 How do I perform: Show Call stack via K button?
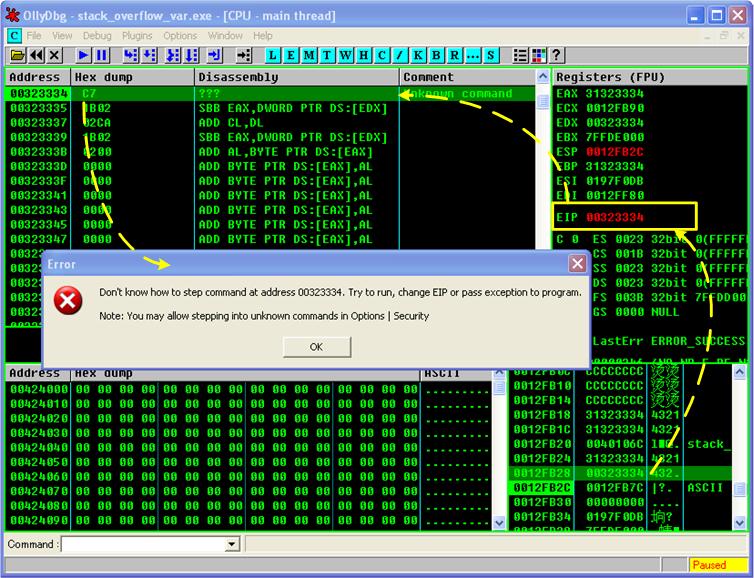click(x=418, y=55)
